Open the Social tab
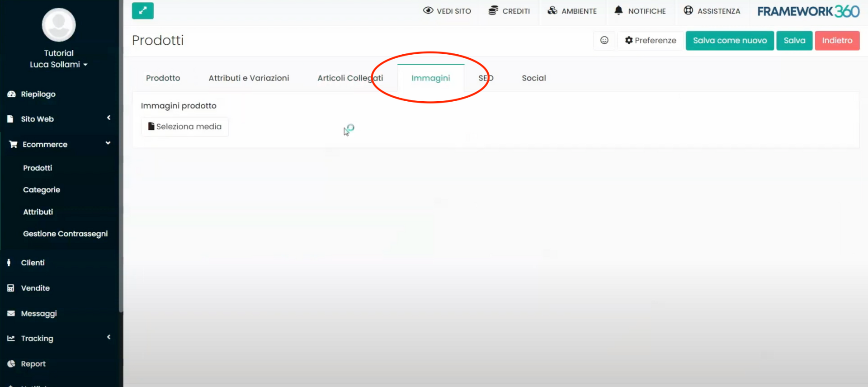868x387 pixels. click(534, 78)
